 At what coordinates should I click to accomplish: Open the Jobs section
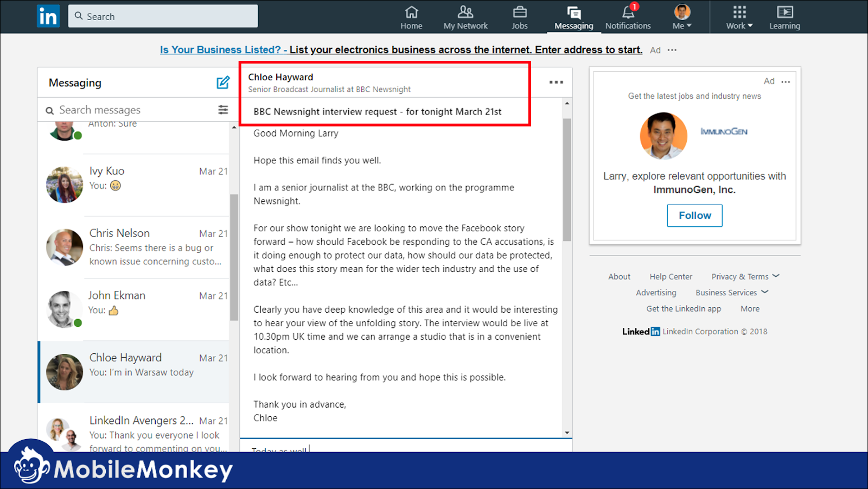point(520,17)
